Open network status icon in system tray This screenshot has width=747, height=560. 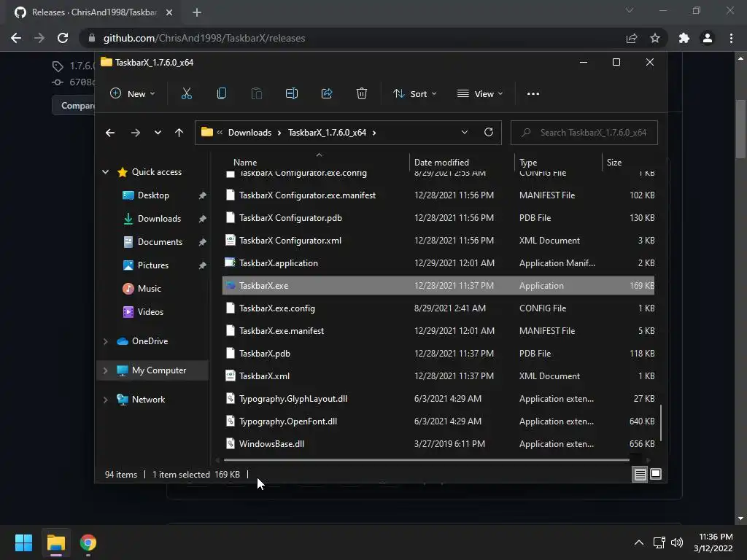(x=659, y=542)
